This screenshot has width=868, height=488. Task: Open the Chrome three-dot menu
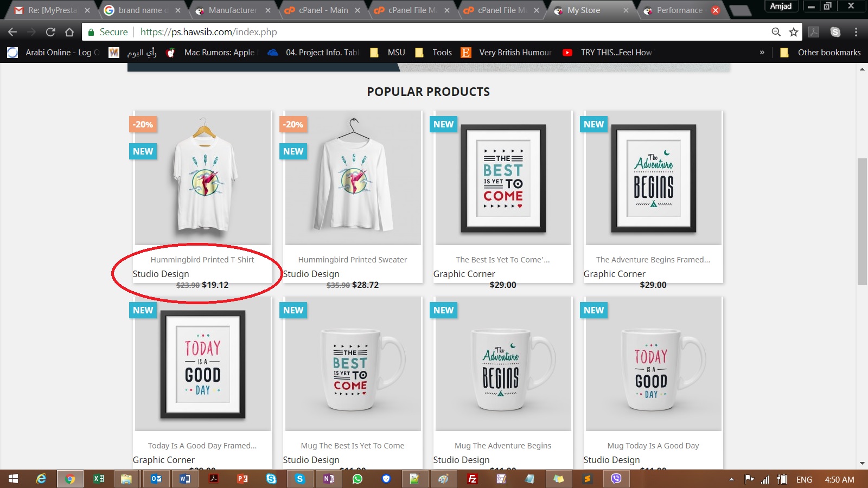[856, 32]
